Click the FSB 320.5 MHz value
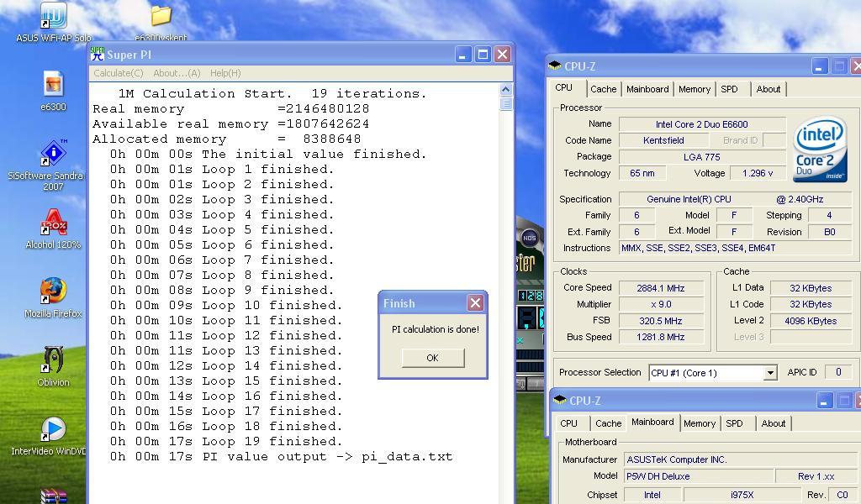861x504 pixels. [661, 321]
